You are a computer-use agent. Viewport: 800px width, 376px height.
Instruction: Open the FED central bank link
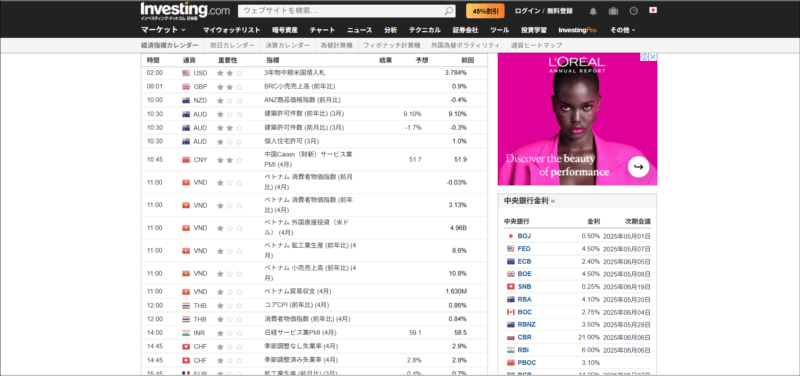(x=524, y=249)
